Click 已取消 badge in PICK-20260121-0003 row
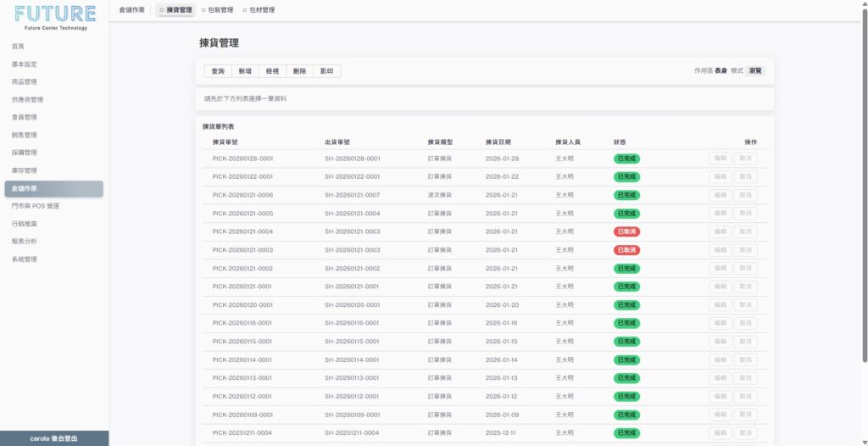Viewport: 868px width, 446px height. (626, 250)
